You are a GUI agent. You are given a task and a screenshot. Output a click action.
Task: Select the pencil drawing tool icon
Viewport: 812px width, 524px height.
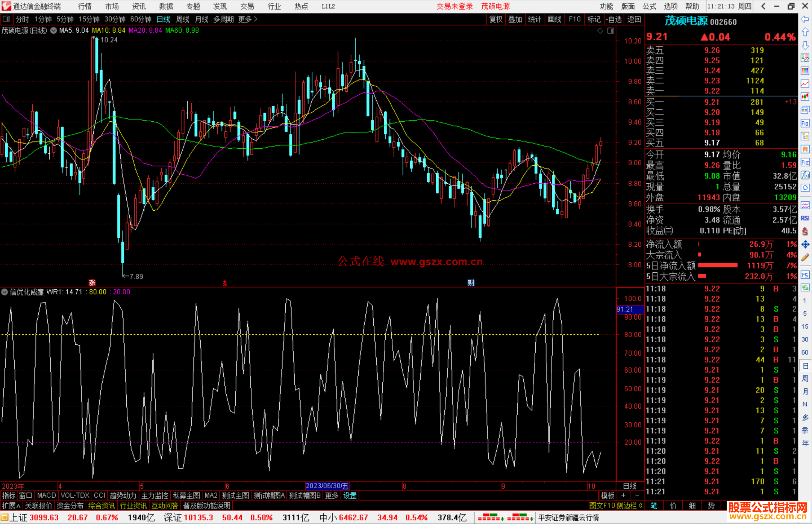(x=805, y=257)
